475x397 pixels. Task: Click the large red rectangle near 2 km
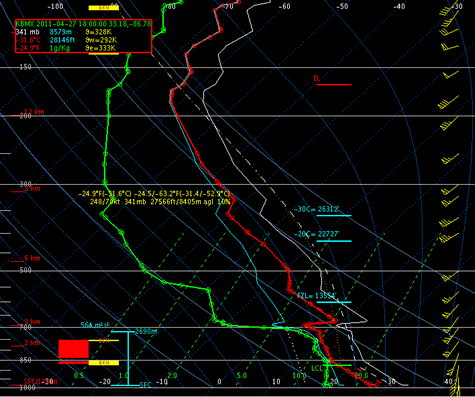pos(74,349)
